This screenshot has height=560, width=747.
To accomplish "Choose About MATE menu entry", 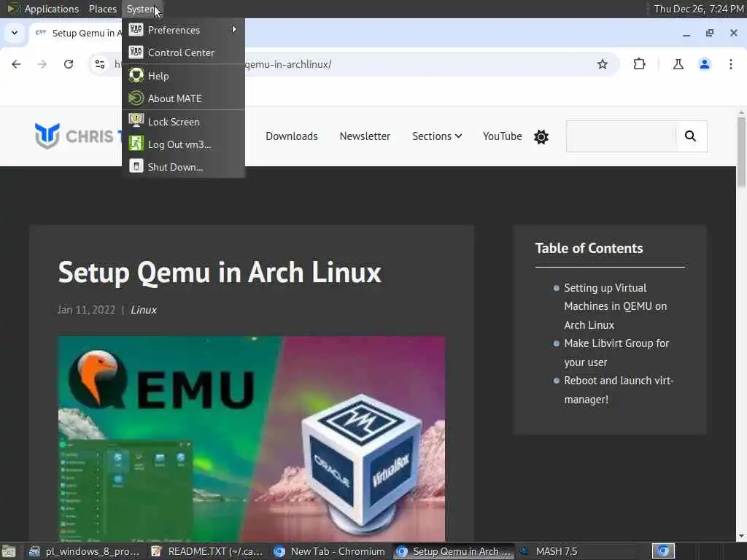I will pyautogui.click(x=183, y=98).
